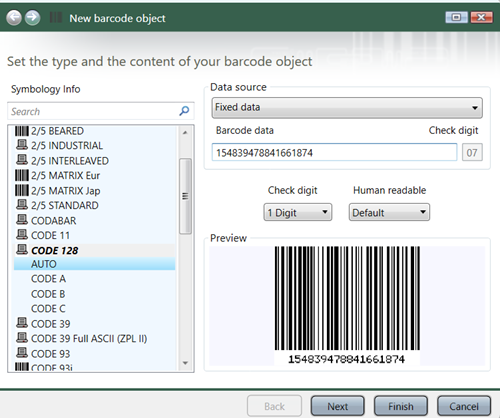Click the Finish button
This screenshot has width=500, height=418.
tap(401, 406)
